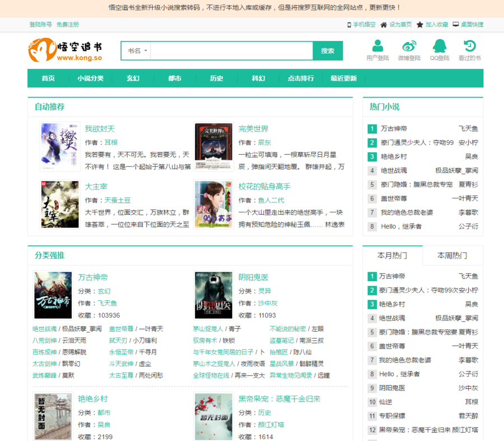Click the 万古神帝 cover in 分类强推
Screen dimensions: 504x441
[x=53, y=295]
